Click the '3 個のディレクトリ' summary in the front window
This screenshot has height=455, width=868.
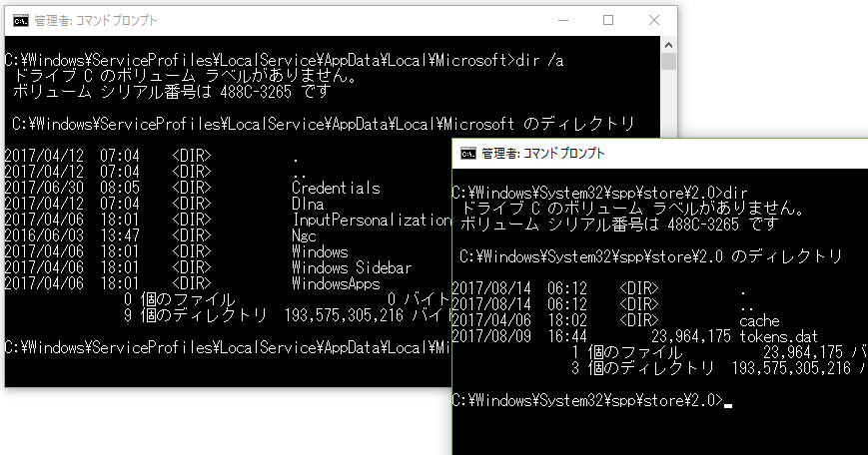(642, 369)
